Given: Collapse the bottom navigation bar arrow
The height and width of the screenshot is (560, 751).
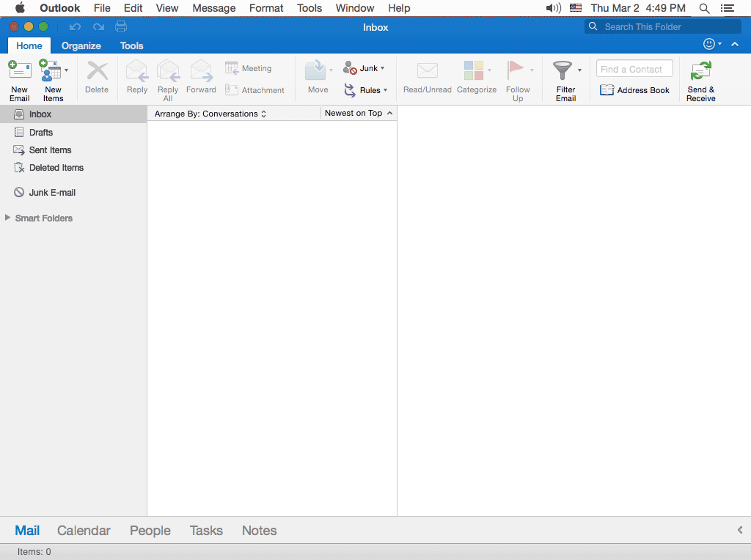Looking at the screenshot, I should tap(740, 530).
